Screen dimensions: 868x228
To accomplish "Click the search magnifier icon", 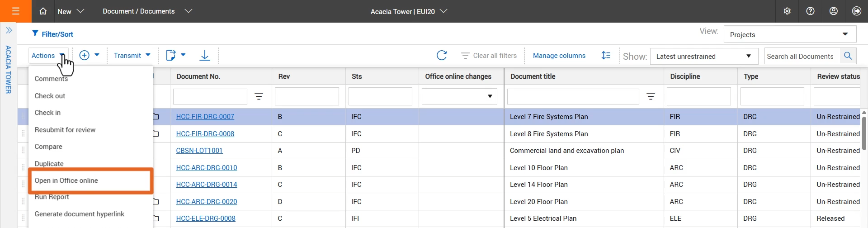I will point(848,56).
